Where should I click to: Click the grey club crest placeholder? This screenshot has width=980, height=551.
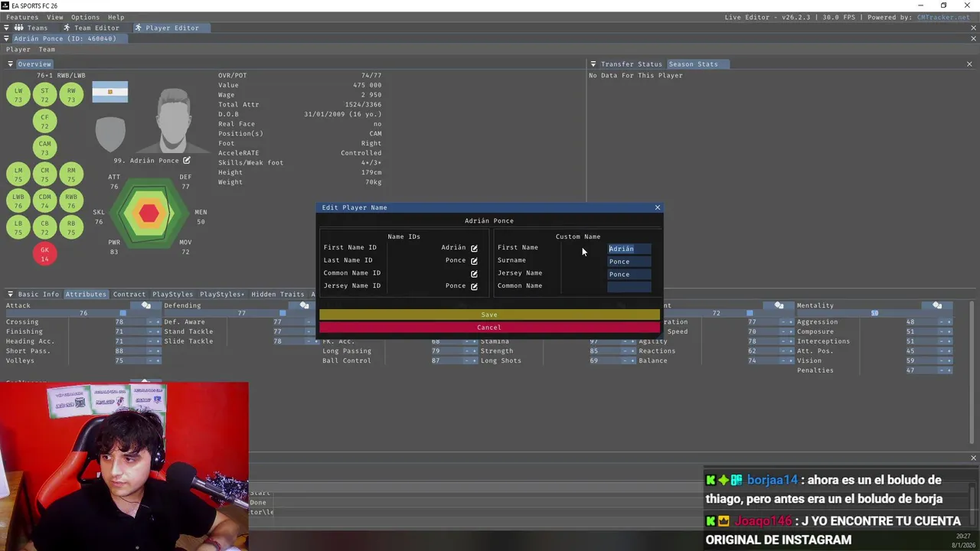coord(110,135)
